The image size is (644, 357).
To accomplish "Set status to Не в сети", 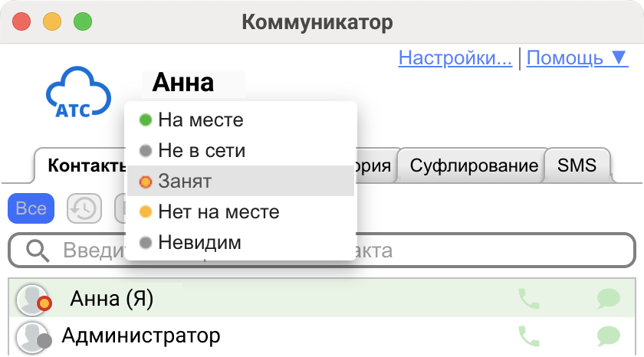I will (x=201, y=150).
